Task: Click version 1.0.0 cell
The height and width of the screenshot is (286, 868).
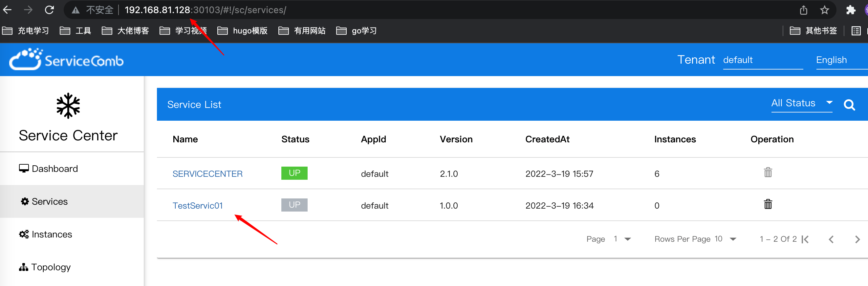Action: (449, 206)
